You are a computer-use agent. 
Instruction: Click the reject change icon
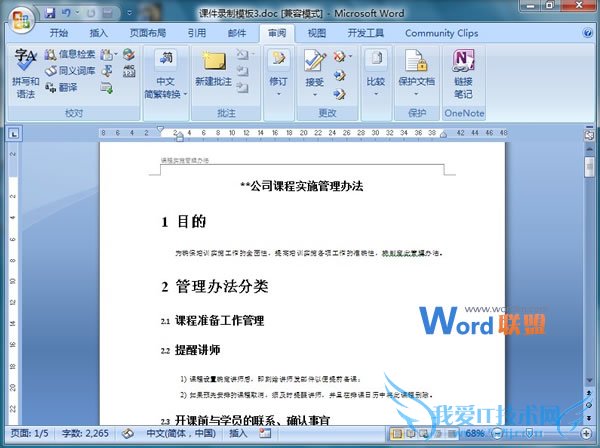pyautogui.click(x=339, y=57)
